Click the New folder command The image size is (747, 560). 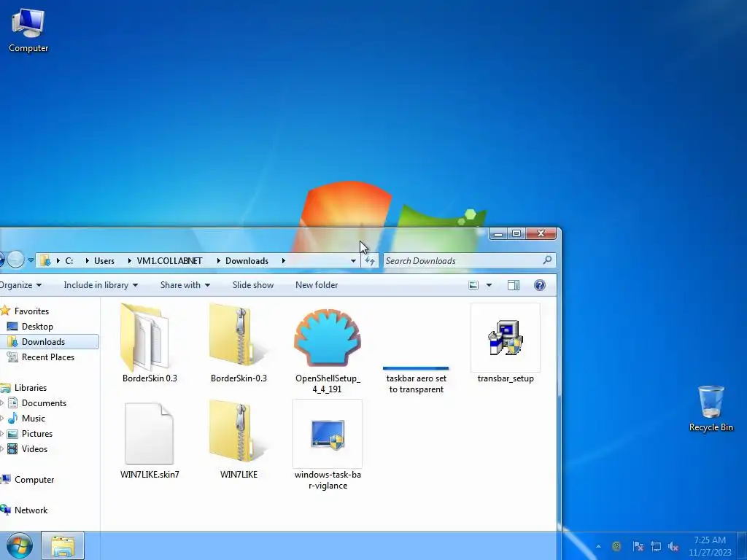click(317, 285)
